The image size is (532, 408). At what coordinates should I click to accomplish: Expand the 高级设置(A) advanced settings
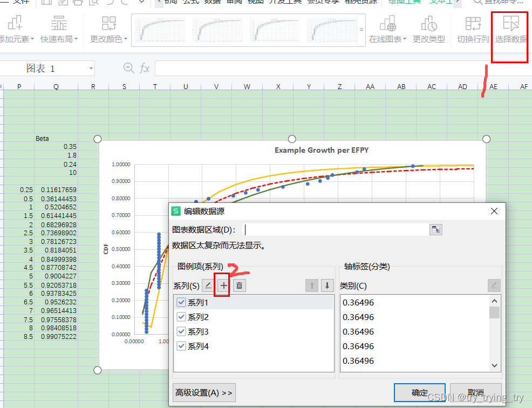tap(204, 393)
